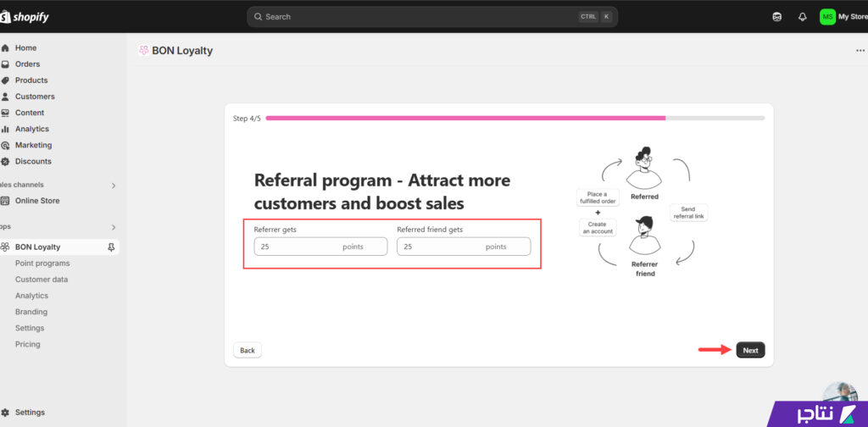
Task: Click the Orders inbox icon
Action: tap(5, 64)
